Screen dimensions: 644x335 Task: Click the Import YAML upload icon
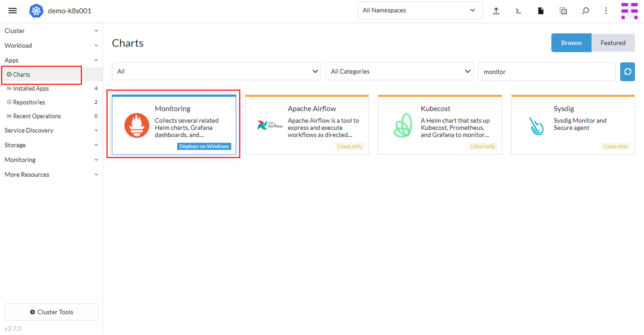[496, 11]
